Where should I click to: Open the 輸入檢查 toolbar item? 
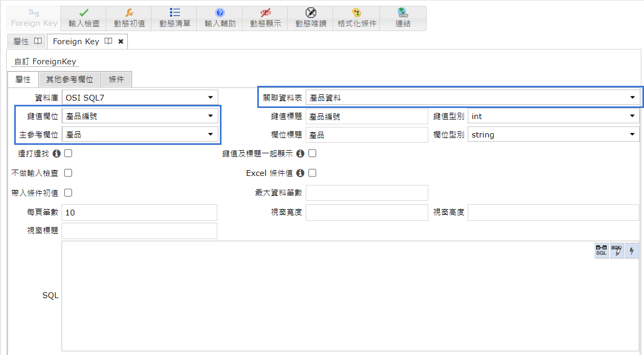(x=84, y=18)
